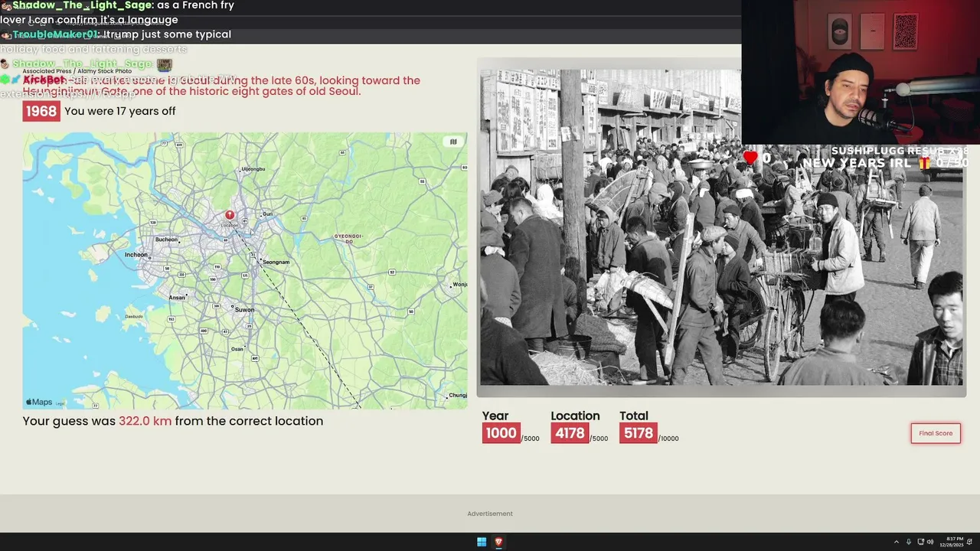
Task: Click TroubleMaker01 username in chat overlay
Action: [x=56, y=34]
